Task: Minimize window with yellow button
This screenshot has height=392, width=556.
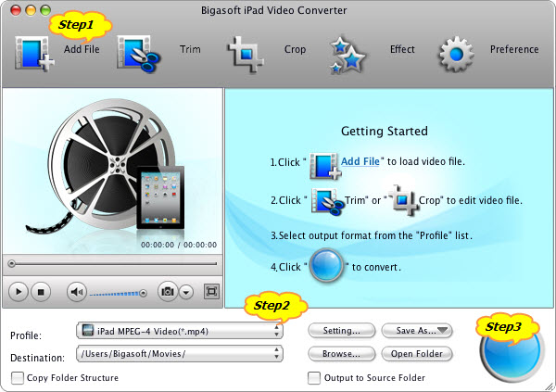Action: (x=31, y=10)
